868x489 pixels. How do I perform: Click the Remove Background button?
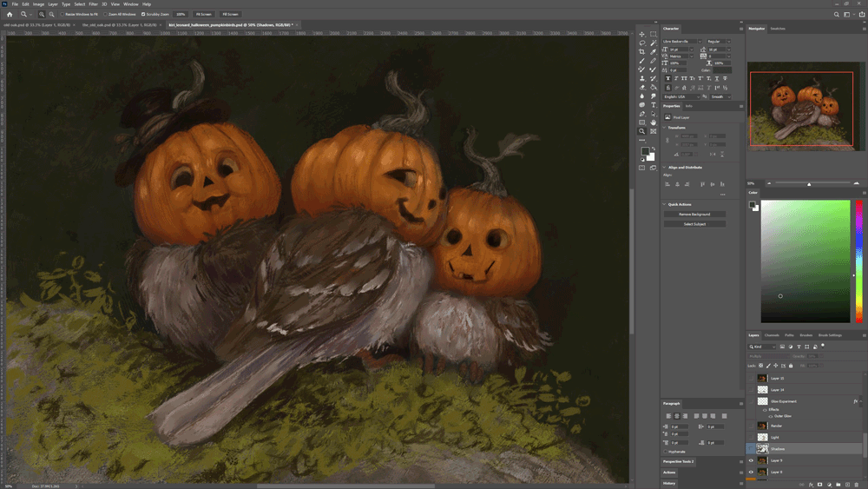[x=694, y=214]
